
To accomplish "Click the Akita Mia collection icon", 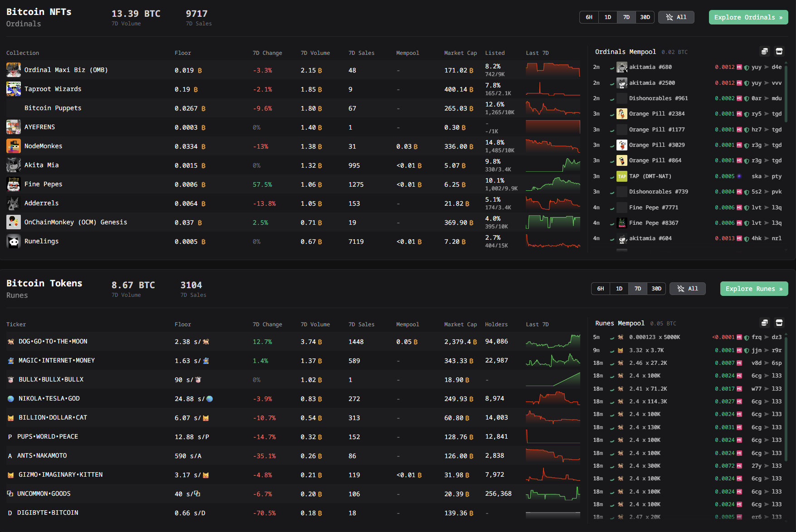I will [14, 165].
